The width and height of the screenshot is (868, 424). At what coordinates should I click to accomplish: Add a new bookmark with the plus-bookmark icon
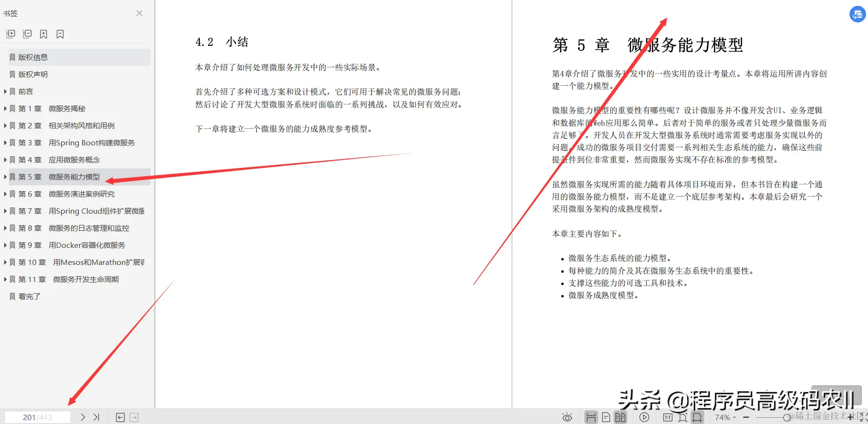click(43, 34)
